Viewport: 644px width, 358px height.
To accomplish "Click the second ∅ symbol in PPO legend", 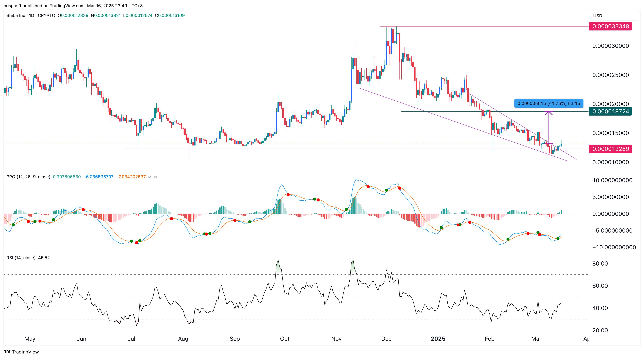I will [x=155, y=177].
